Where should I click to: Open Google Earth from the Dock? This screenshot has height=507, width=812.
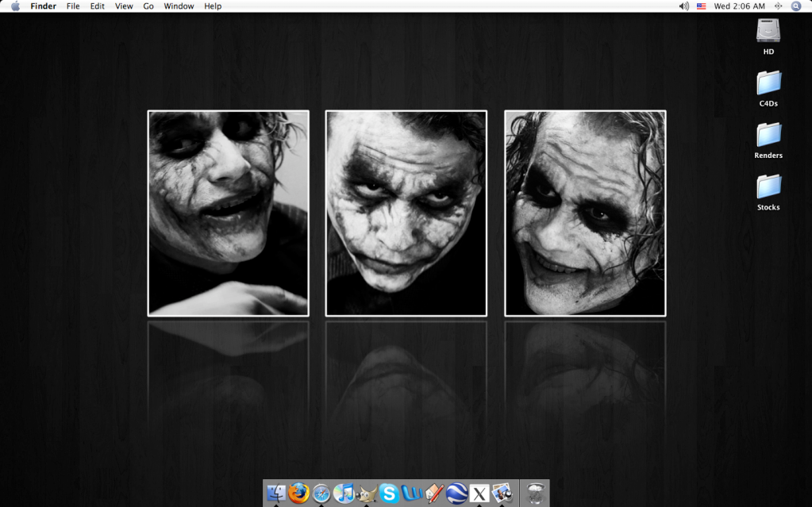(x=456, y=493)
